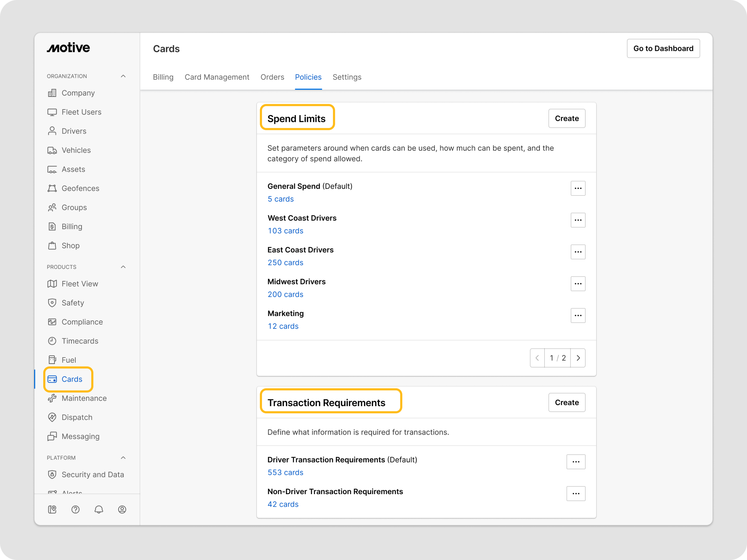Click Go to Dashboard button

(x=663, y=49)
